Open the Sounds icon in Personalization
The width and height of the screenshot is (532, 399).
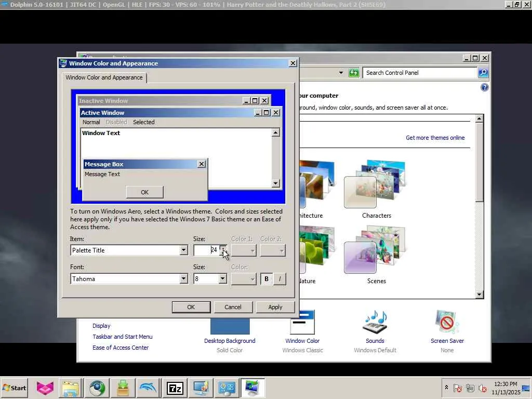click(375, 322)
